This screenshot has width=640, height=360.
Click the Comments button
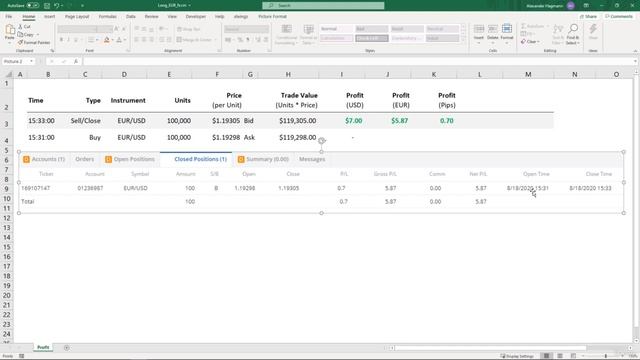point(619,17)
